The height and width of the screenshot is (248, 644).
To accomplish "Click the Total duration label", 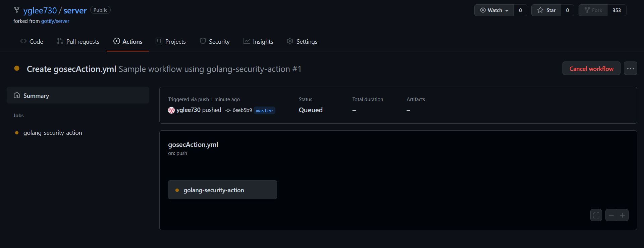I will tap(368, 99).
